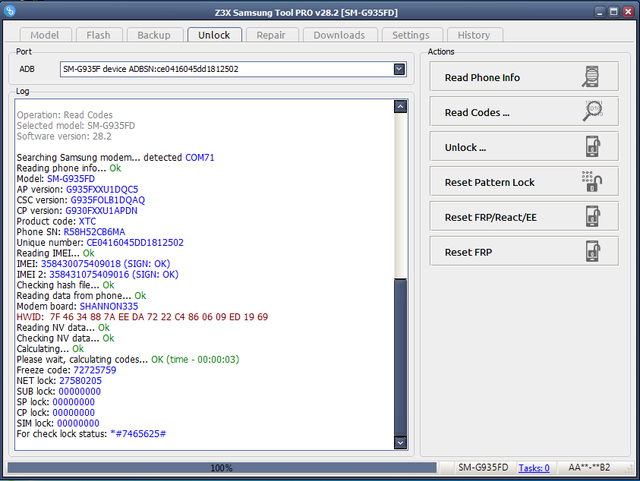Click the IMEI 2 358431075409016 line
The height and width of the screenshot is (481, 640).
pyautogui.click(x=98, y=274)
